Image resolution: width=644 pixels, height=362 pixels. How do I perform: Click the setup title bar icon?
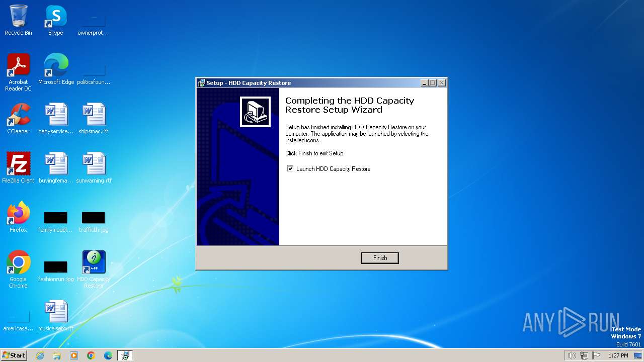[x=201, y=83]
